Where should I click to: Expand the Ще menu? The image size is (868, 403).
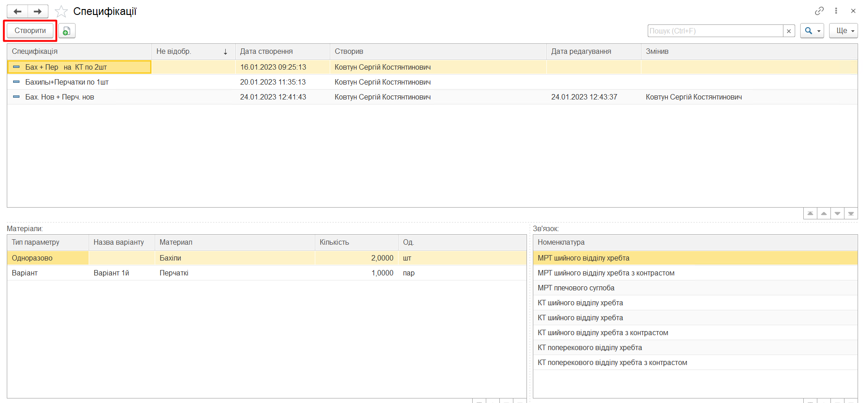point(843,31)
